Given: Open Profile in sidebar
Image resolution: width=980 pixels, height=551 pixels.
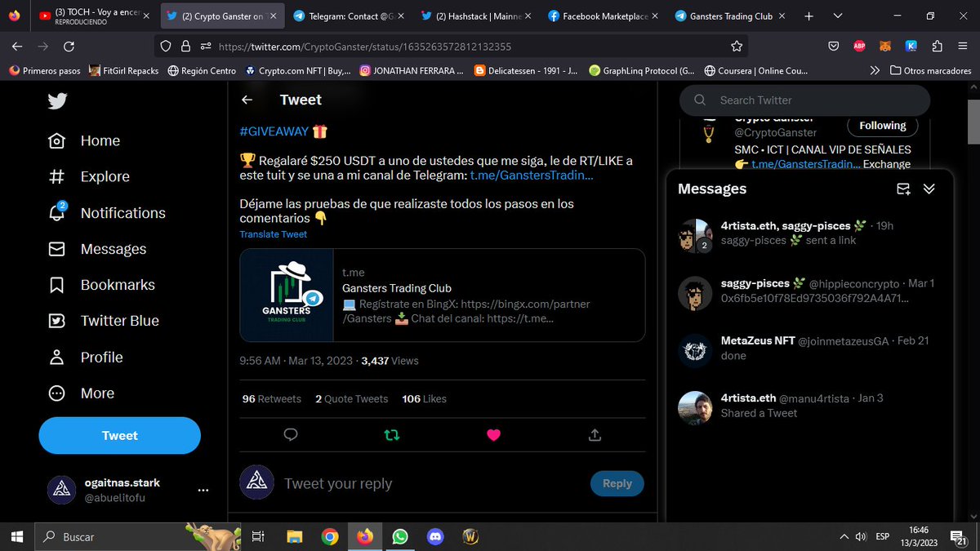Looking at the screenshot, I should 86,357.
